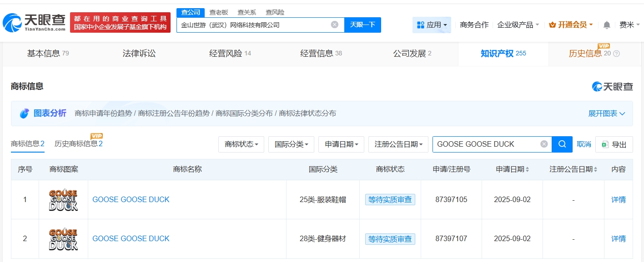Viewport: 644px width, 262px height.
Task: Expand the charts with 展开图表
Action: 606,114
